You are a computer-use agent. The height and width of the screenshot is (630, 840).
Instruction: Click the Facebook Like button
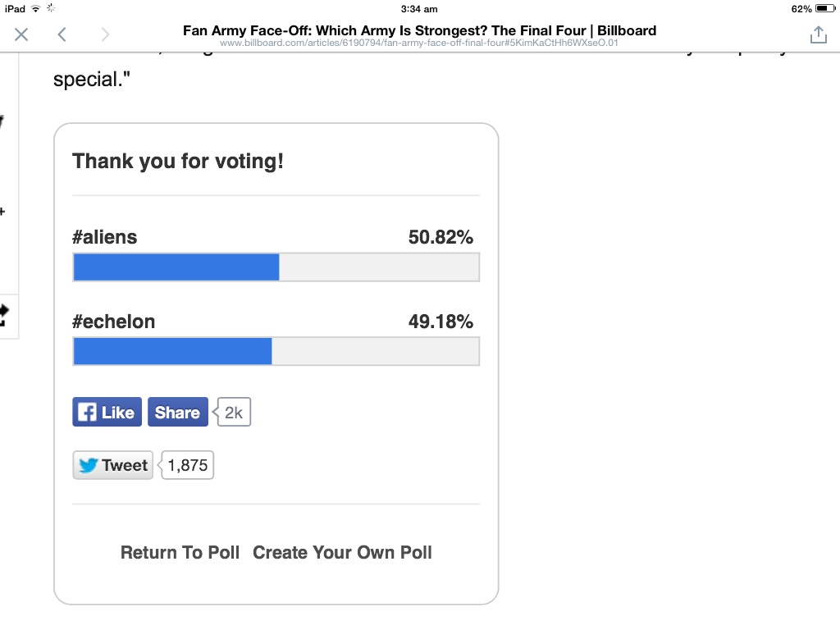pyautogui.click(x=107, y=412)
